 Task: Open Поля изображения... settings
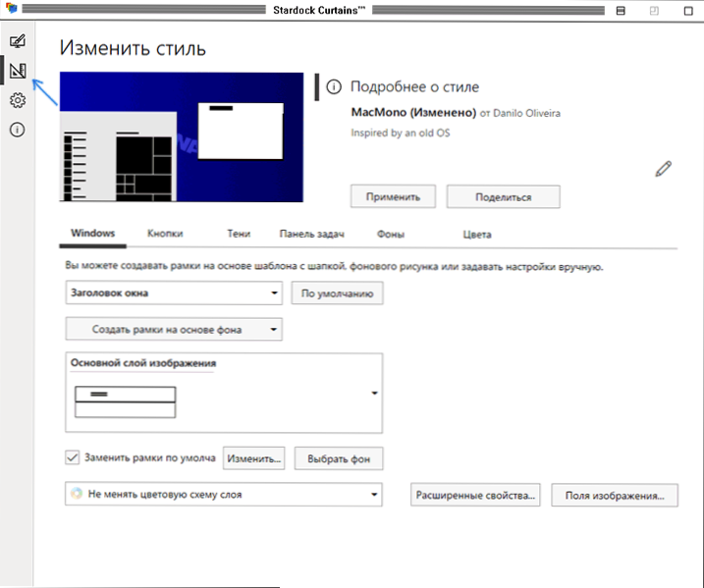(615, 496)
